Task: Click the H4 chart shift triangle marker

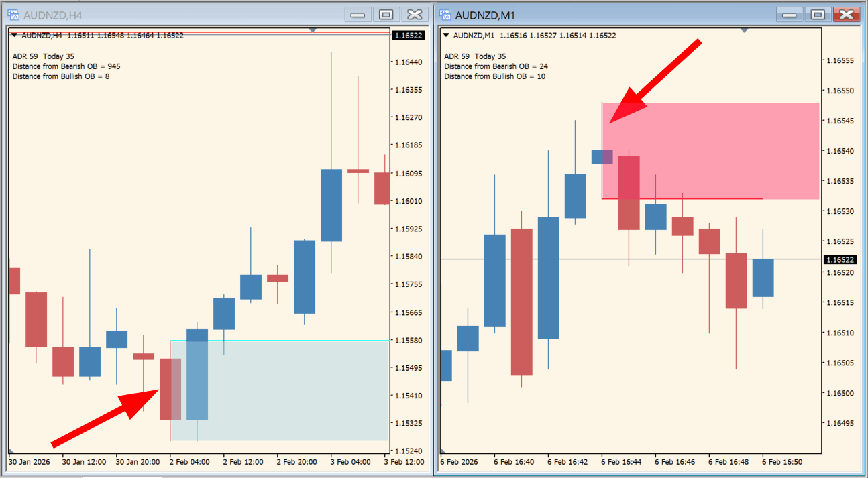Action: click(x=313, y=30)
